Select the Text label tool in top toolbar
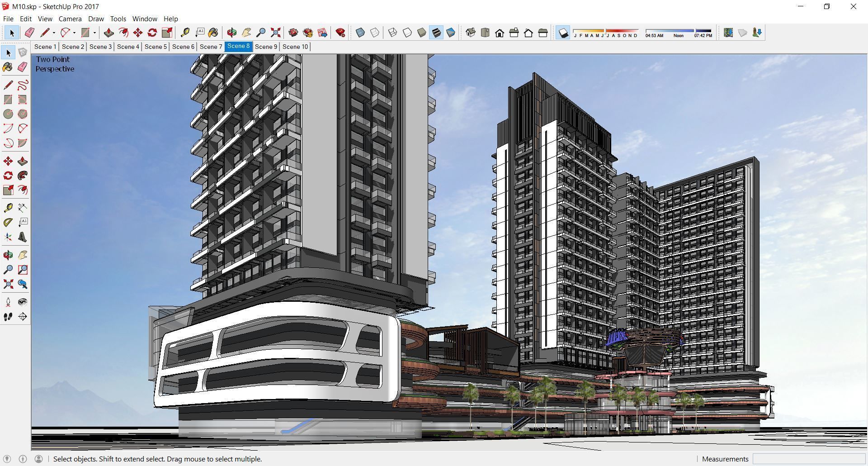 tap(199, 33)
